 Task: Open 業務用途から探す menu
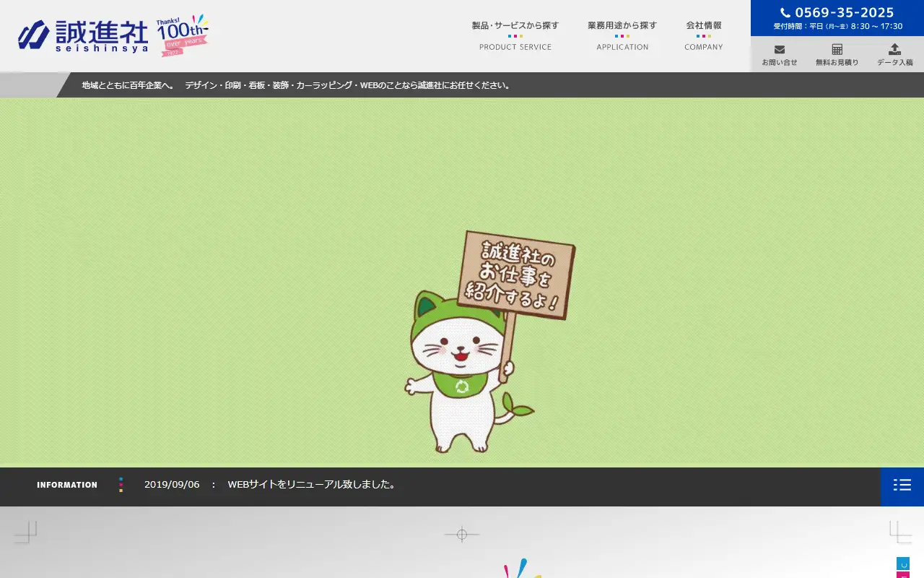pyautogui.click(x=622, y=35)
